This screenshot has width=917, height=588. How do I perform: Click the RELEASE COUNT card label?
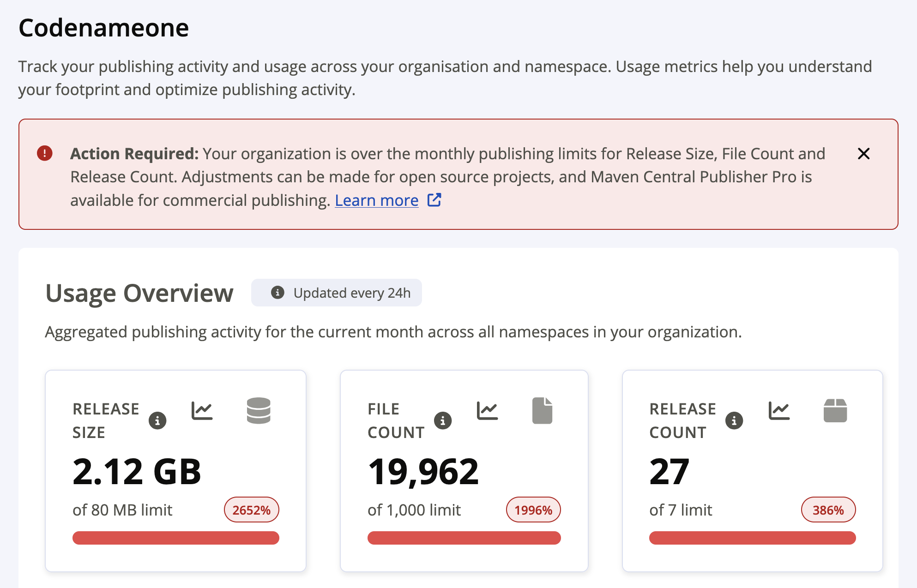pos(682,420)
